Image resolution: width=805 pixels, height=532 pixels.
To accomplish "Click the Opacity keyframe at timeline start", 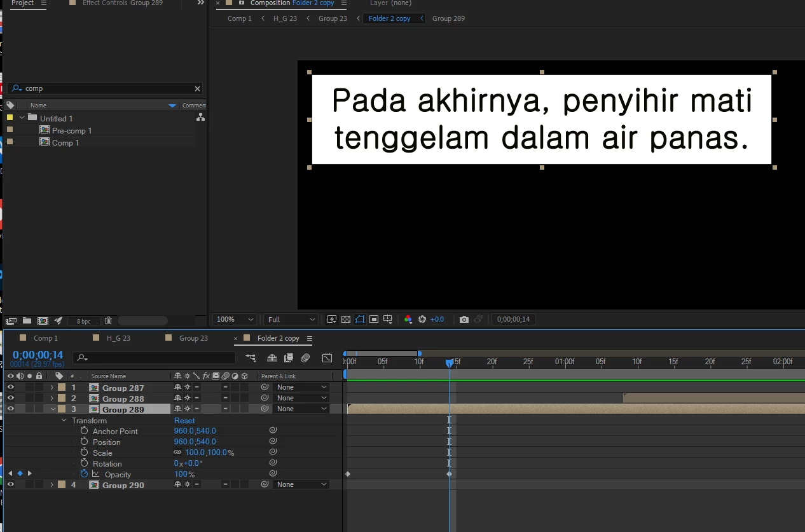I will click(x=348, y=474).
